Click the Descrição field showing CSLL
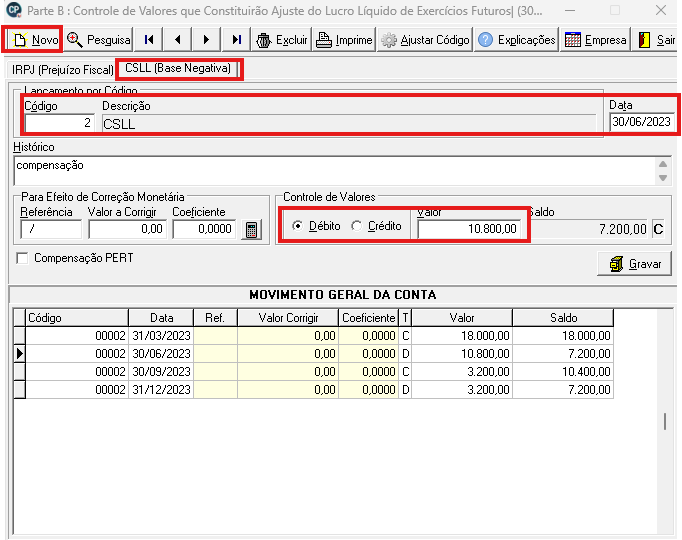The width and height of the screenshot is (682, 540). click(x=349, y=124)
